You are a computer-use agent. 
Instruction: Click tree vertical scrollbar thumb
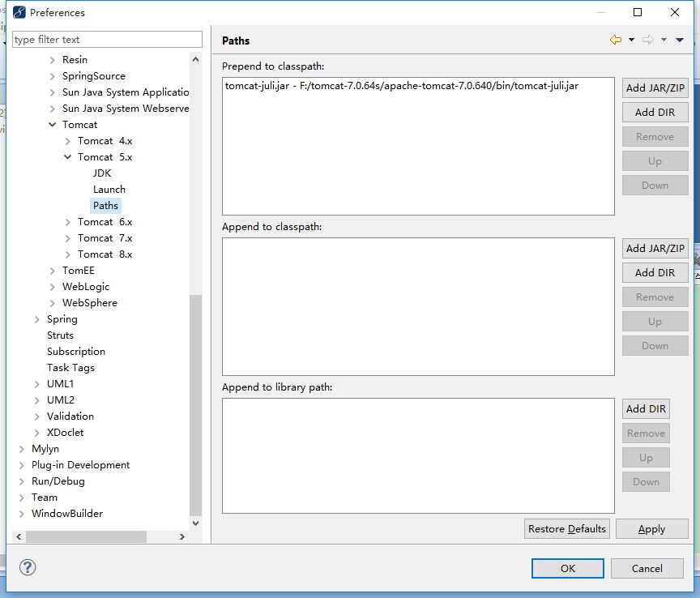195,405
